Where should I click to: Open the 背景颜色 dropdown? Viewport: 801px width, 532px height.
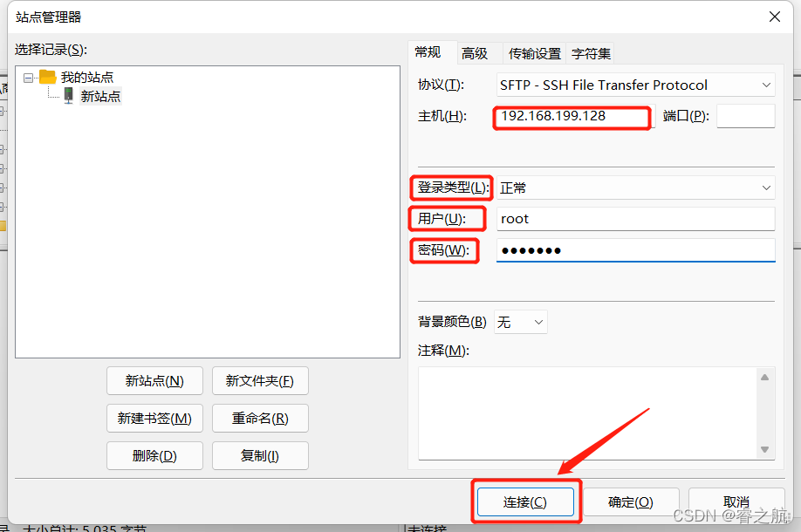pos(521,322)
